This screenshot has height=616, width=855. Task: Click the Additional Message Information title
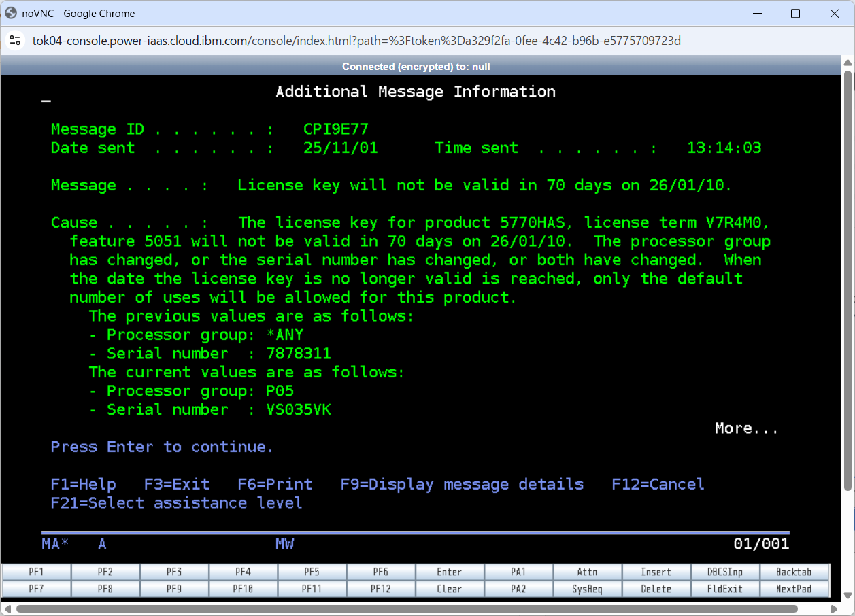coord(416,92)
